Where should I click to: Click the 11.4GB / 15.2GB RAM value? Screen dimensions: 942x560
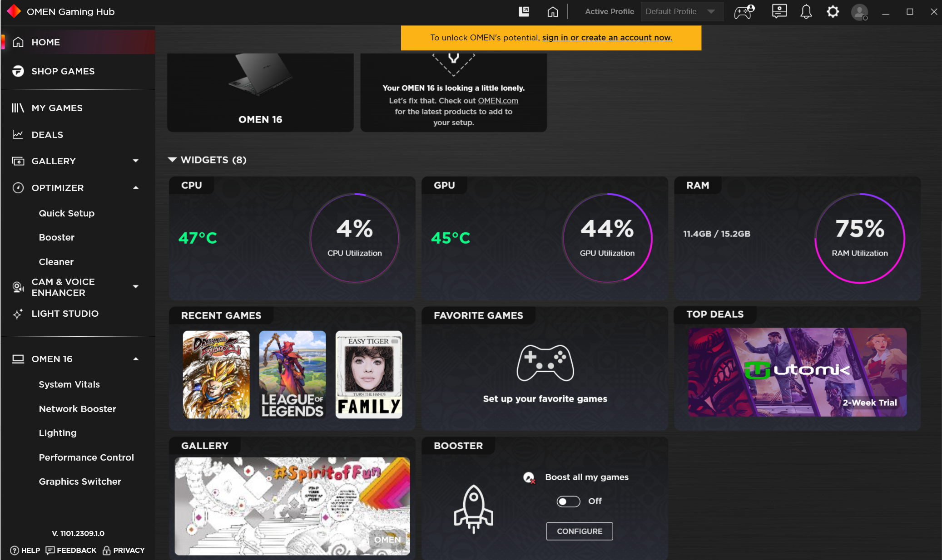pos(717,234)
